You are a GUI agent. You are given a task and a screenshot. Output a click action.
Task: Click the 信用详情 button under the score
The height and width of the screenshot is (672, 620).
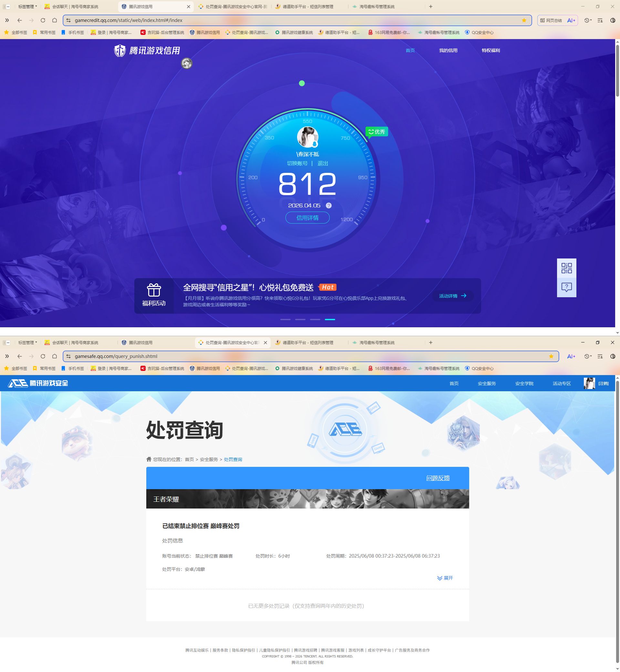(307, 218)
